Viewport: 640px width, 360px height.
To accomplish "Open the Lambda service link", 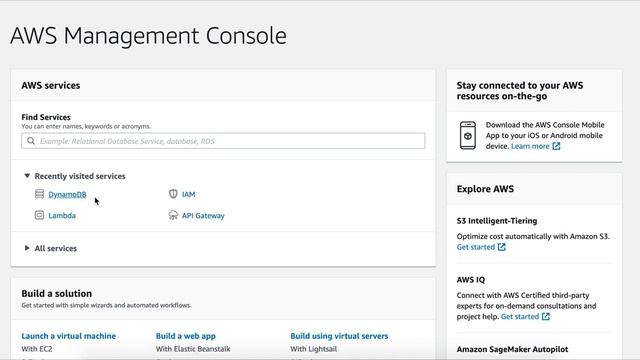I will pos(62,216).
